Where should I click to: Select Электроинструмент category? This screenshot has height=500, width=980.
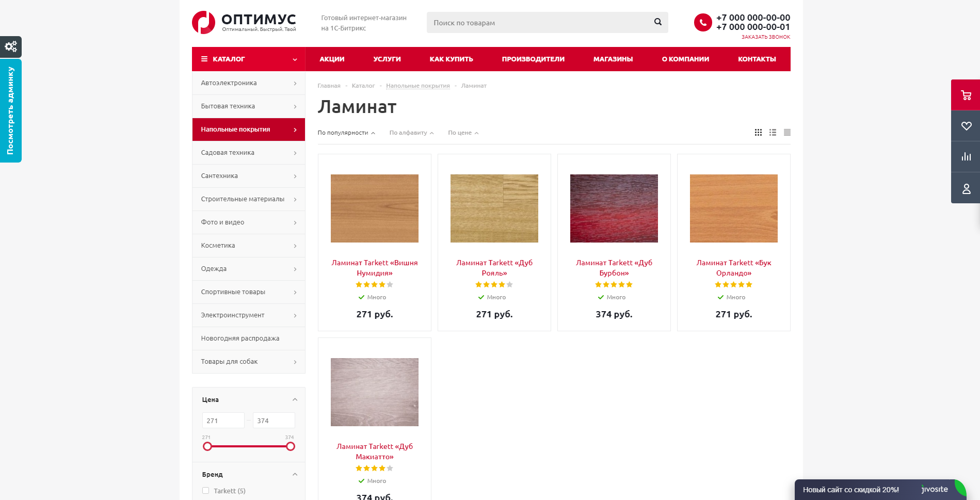249,315
